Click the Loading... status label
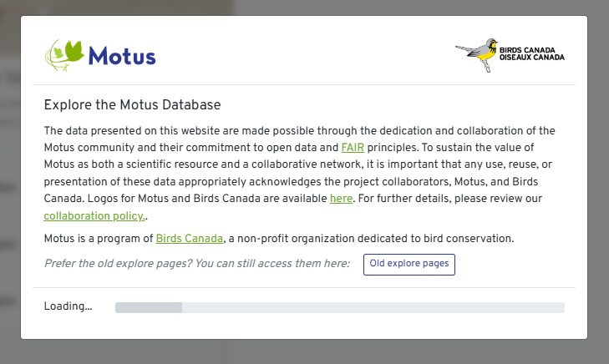The height and width of the screenshot is (364, 609). coord(68,306)
